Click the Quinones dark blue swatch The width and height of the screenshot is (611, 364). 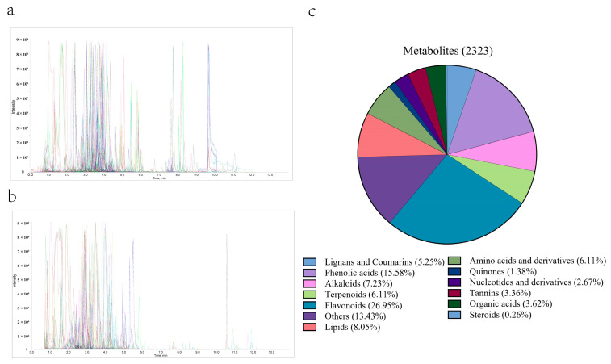click(454, 271)
